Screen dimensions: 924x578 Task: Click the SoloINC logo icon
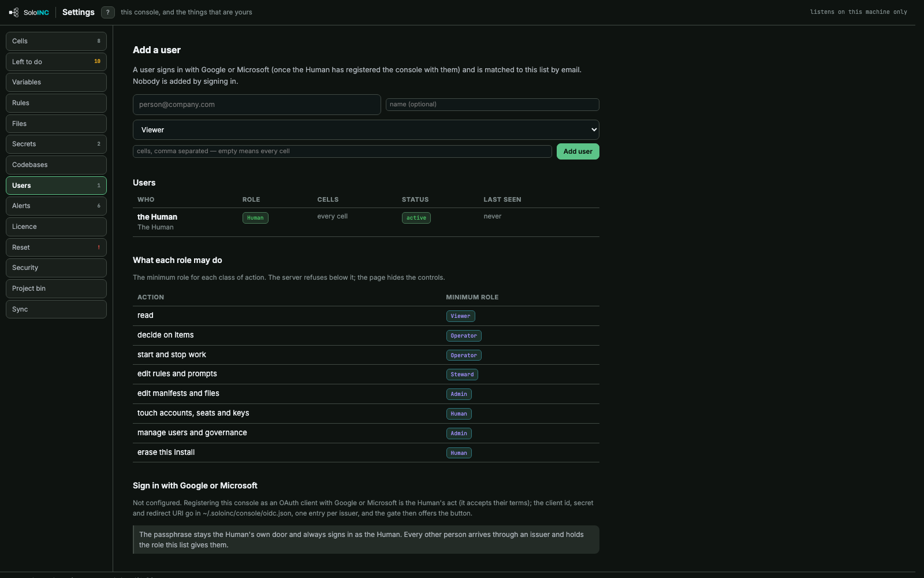(x=14, y=12)
